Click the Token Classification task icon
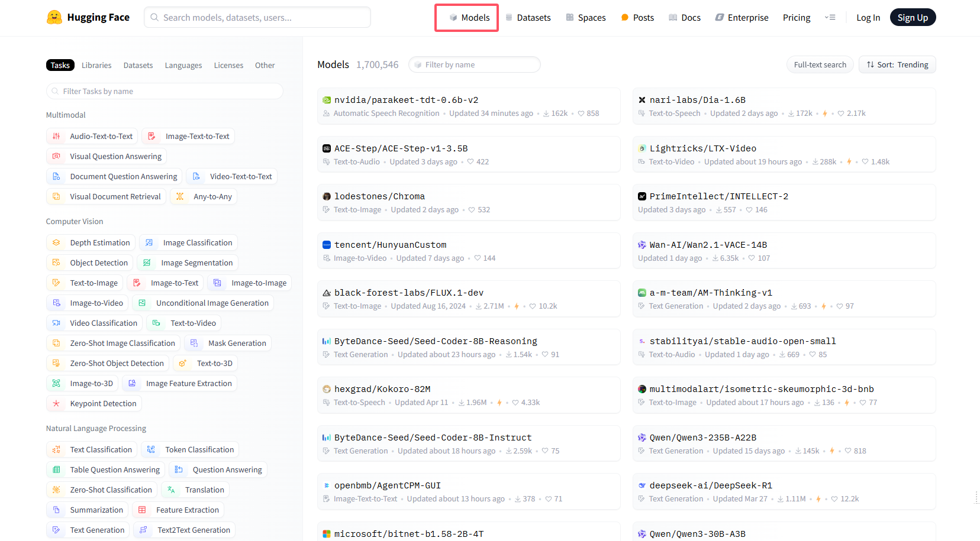Viewport: 980px width, 541px height. click(x=151, y=449)
